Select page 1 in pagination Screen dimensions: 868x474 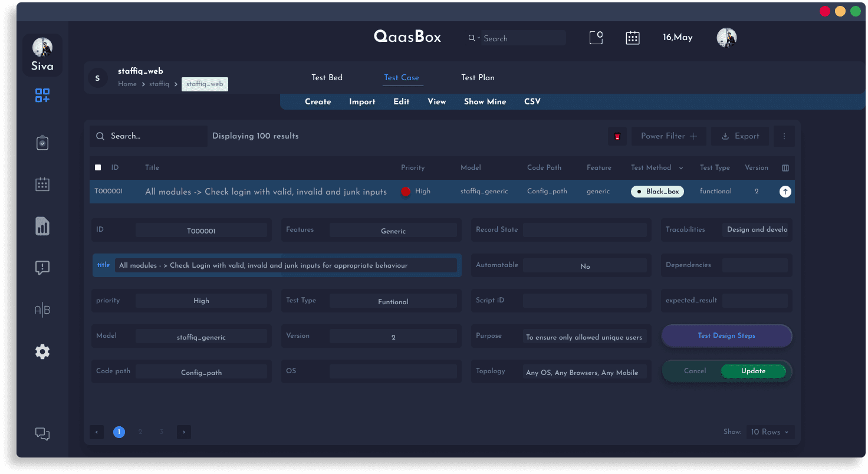(x=119, y=432)
